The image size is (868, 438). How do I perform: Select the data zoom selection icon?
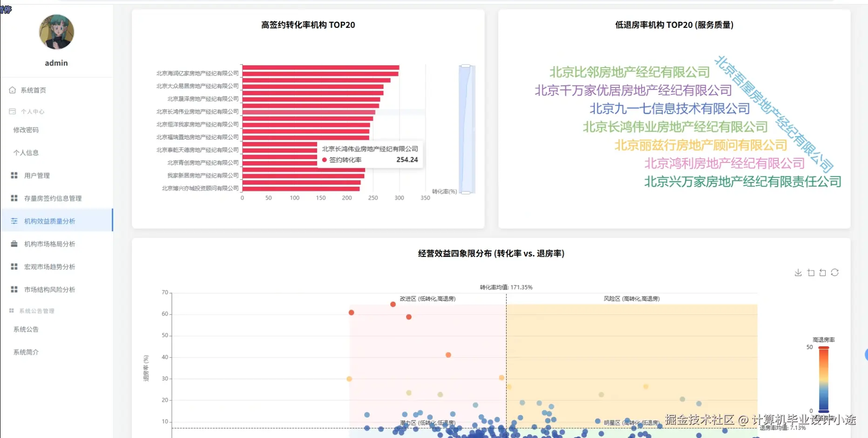(810, 273)
